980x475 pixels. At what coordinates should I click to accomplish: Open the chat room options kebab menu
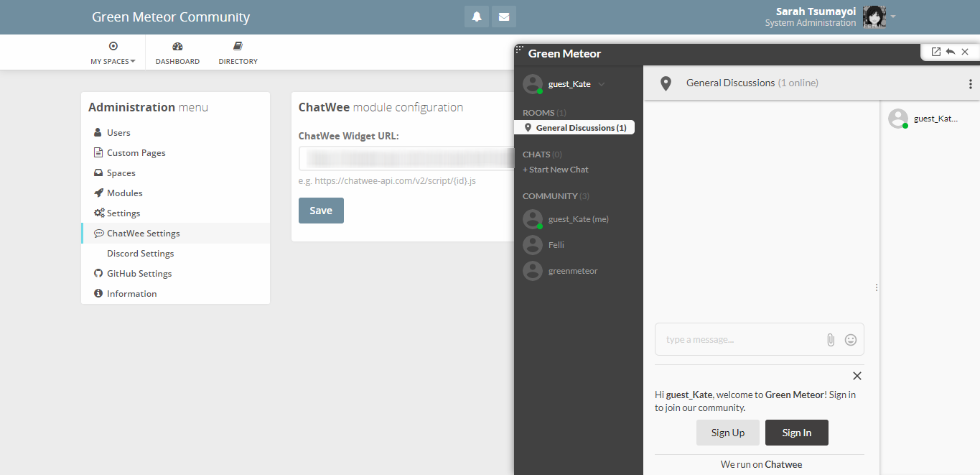click(971, 84)
